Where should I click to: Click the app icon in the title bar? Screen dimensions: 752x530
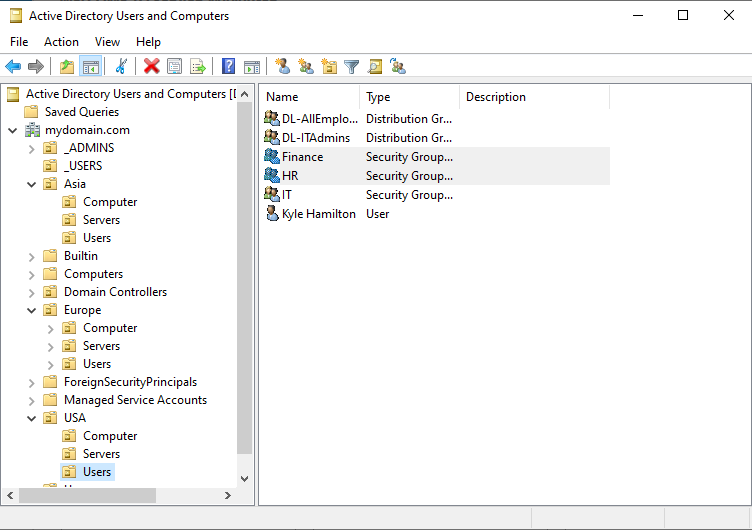click(x=16, y=16)
